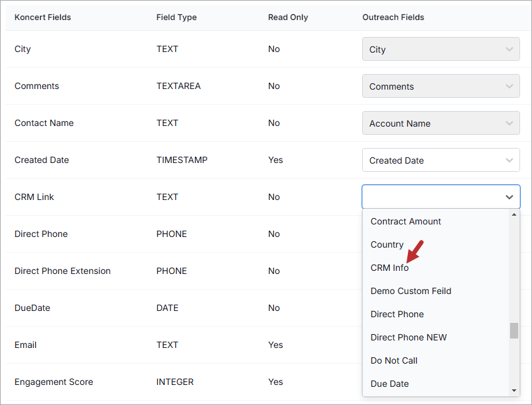The width and height of the screenshot is (532, 405).
Task: Click chevron icon on Created Date dropdown
Action: pos(509,160)
